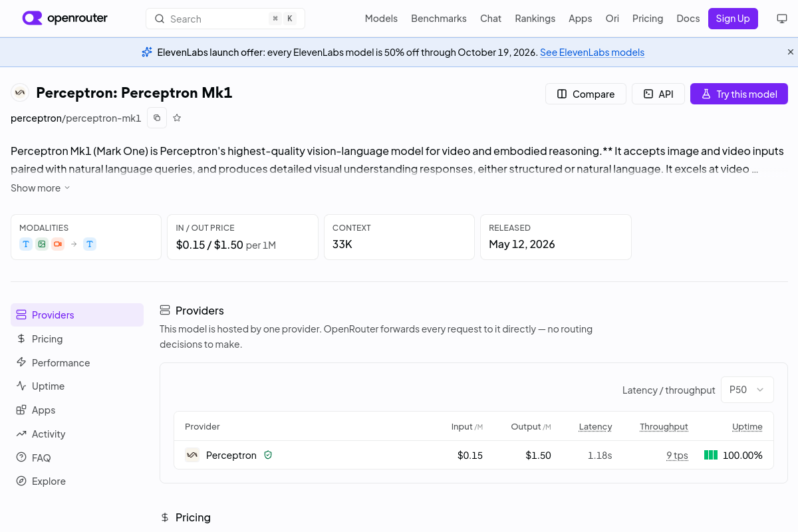798x532 pixels.
Task: Click Try this model
Action: 739,94
